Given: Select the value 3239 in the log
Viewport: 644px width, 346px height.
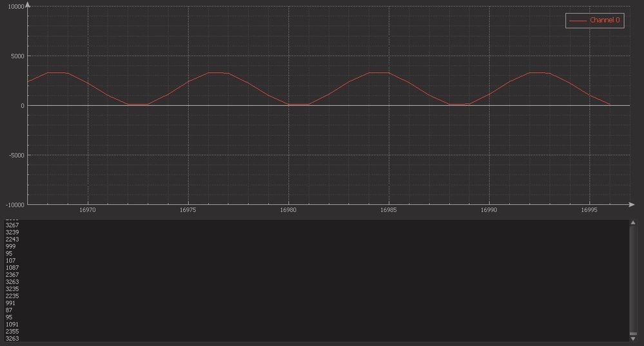Looking at the screenshot, I should 12,233.
